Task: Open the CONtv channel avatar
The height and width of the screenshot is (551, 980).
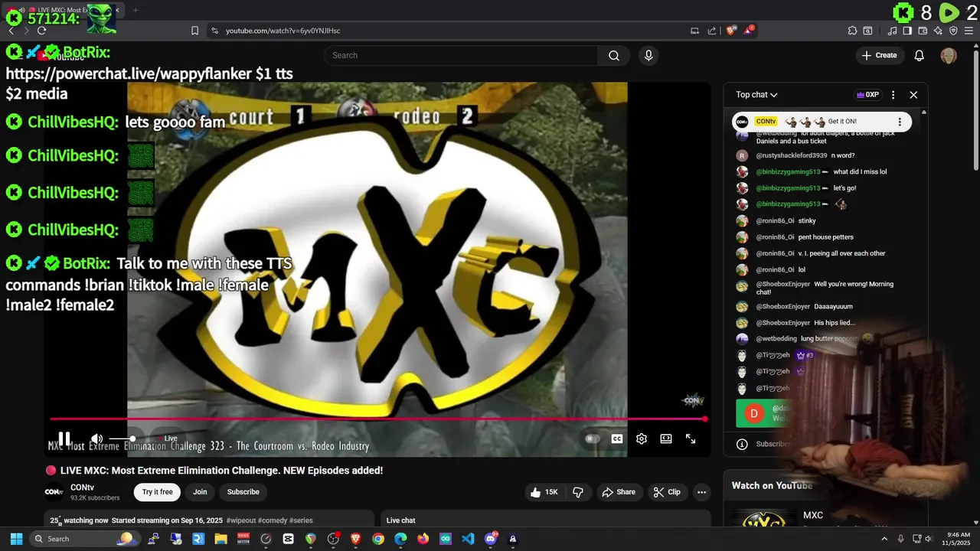Action: coord(54,492)
